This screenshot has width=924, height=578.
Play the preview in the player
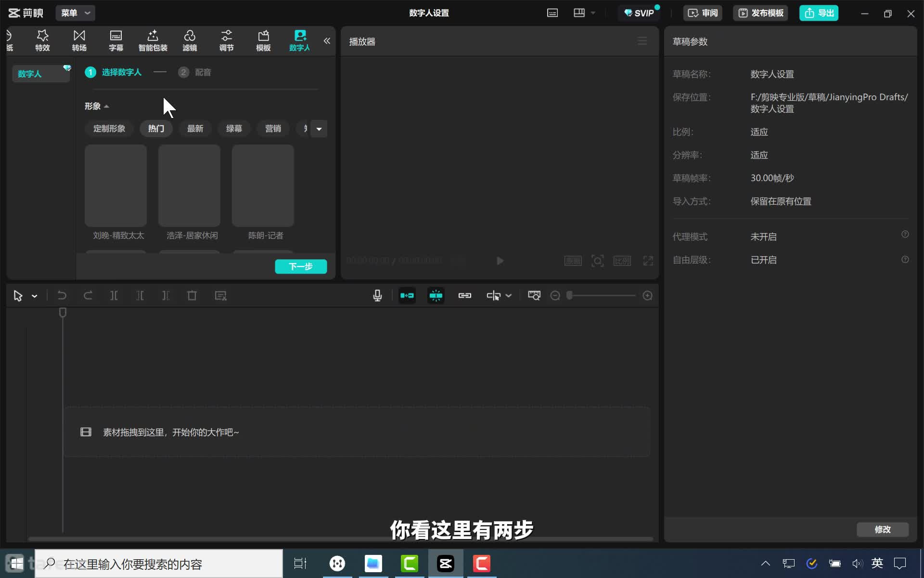point(500,261)
